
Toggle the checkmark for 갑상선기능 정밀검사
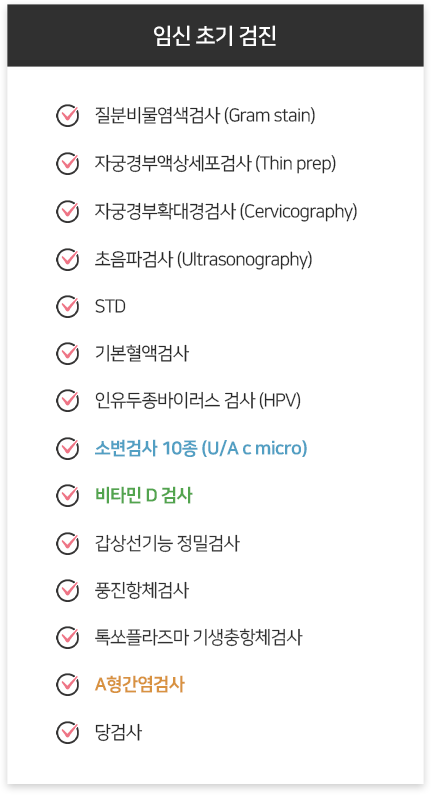pos(67,543)
